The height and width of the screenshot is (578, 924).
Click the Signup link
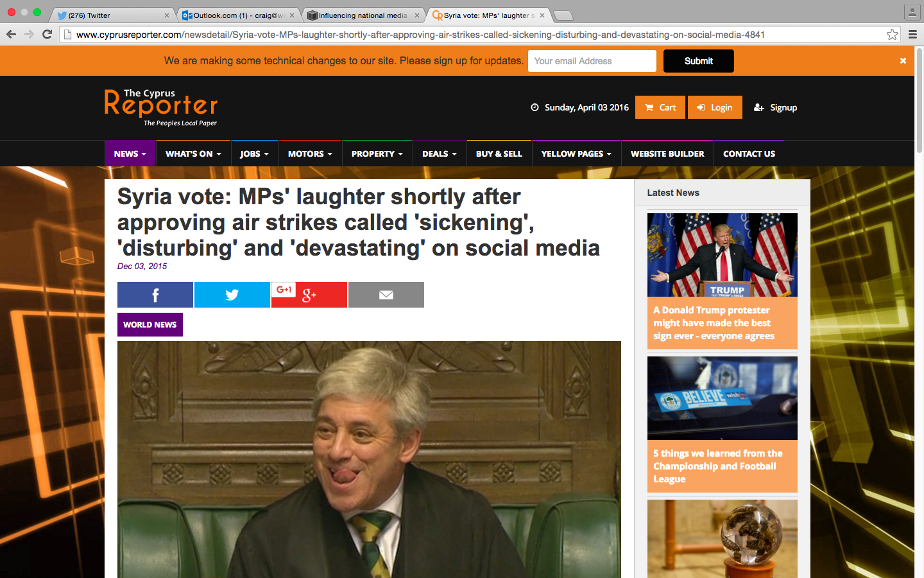pyautogui.click(x=776, y=107)
